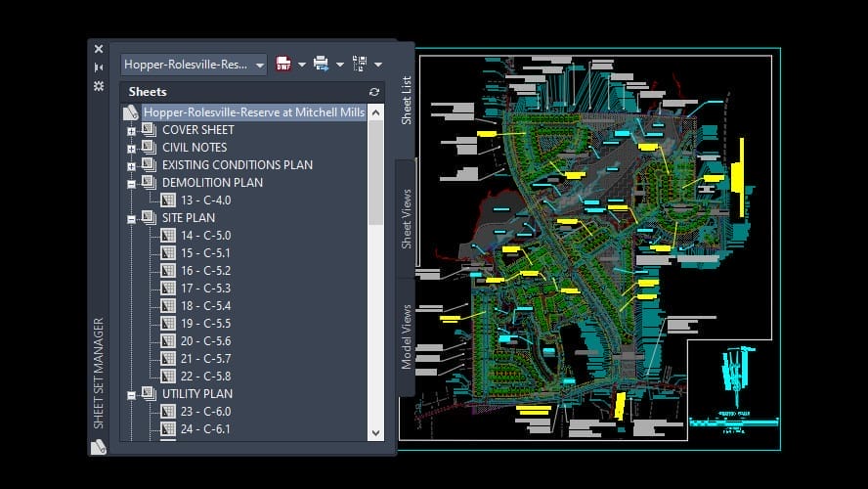Viewport: 868px width, 489px height.
Task: Close the Sheet Set Manager palette
Action: [99, 49]
